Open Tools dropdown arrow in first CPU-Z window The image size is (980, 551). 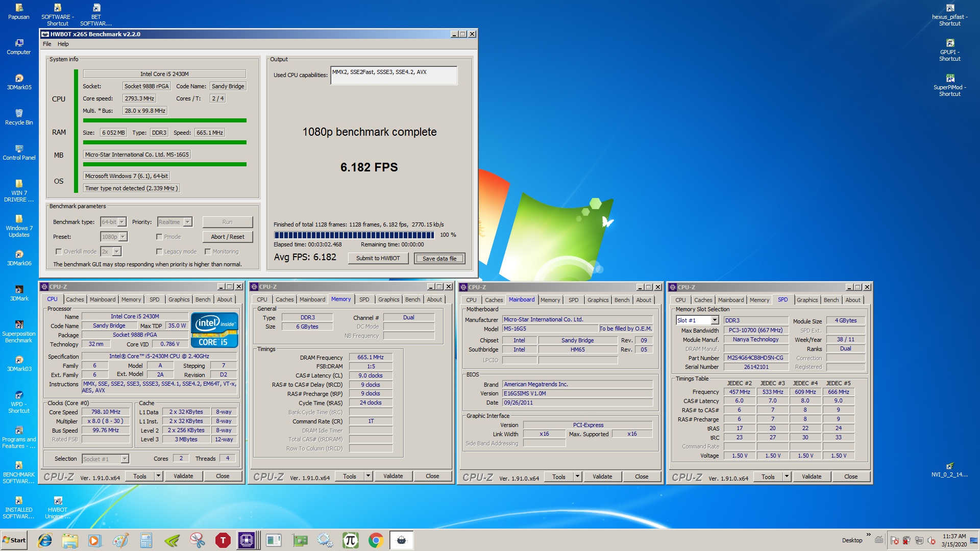tap(158, 476)
